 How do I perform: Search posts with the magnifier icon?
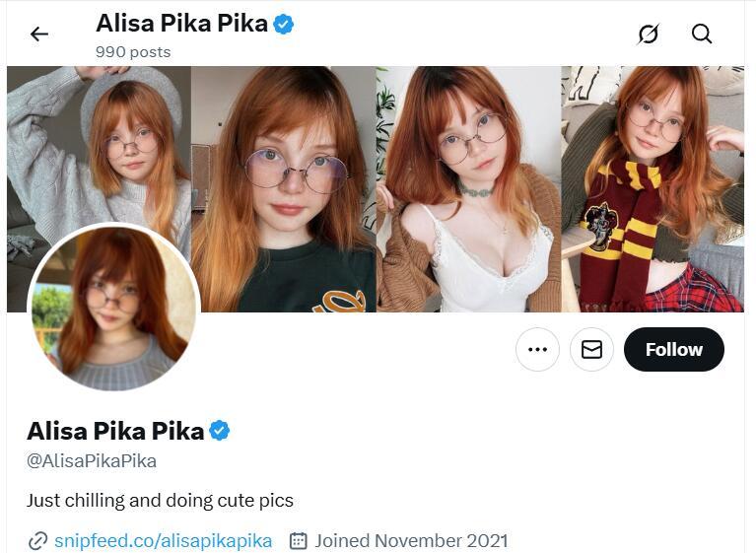(x=702, y=35)
